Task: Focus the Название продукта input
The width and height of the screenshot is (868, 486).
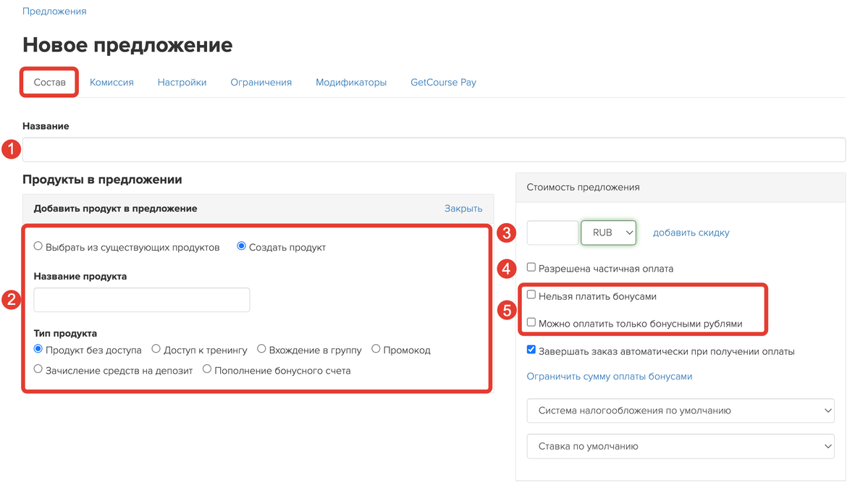Action: [x=142, y=300]
